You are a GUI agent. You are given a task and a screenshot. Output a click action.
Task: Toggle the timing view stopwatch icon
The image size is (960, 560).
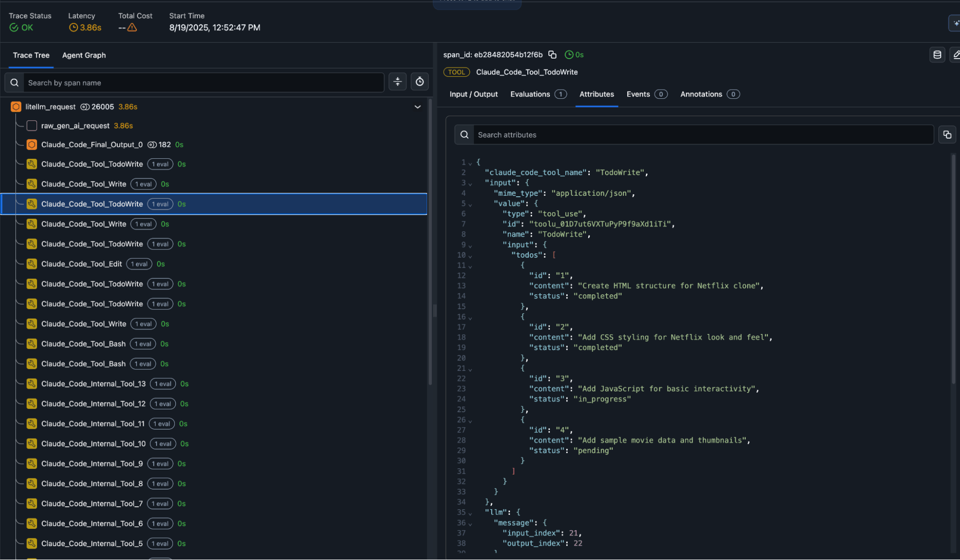[419, 82]
